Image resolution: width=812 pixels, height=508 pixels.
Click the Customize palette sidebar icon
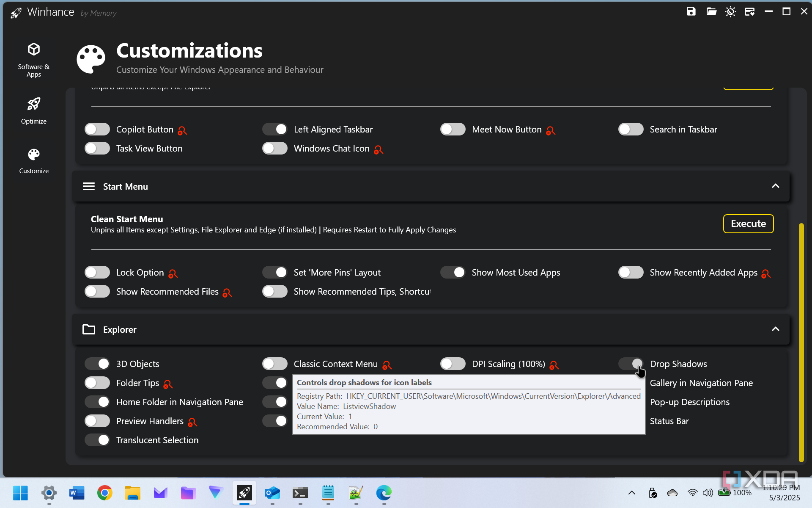34,155
